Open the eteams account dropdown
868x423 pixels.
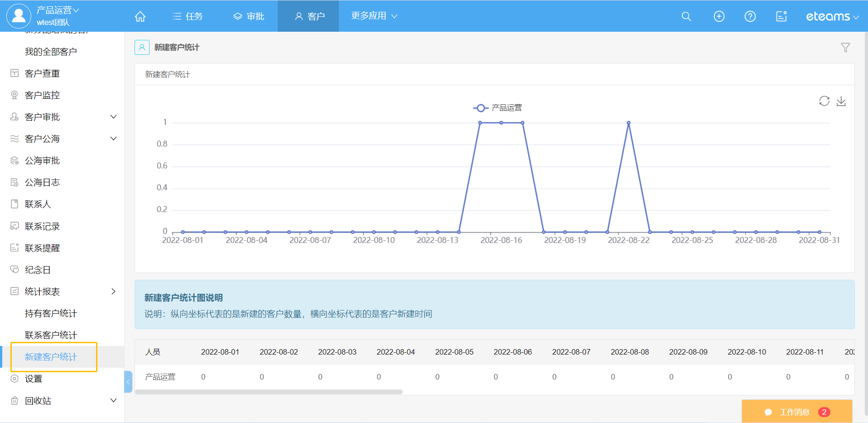pyautogui.click(x=832, y=17)
